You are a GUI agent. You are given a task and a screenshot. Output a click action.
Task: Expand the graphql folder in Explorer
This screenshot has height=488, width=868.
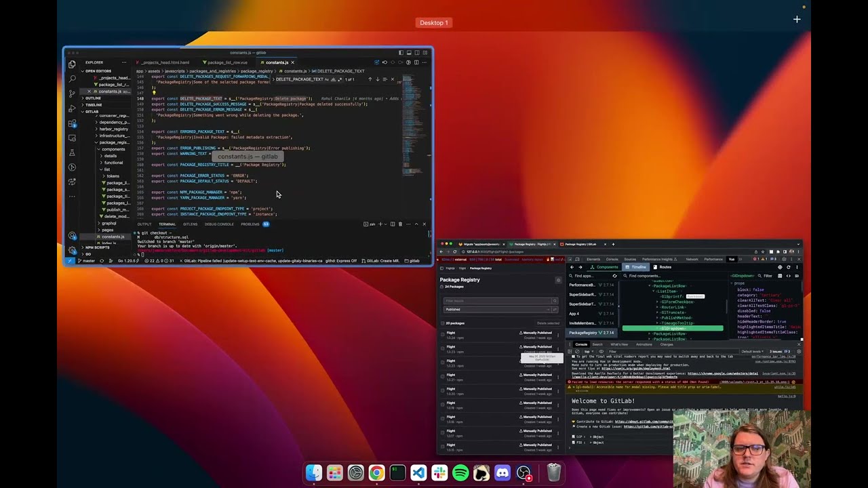[x=108, y=223]
